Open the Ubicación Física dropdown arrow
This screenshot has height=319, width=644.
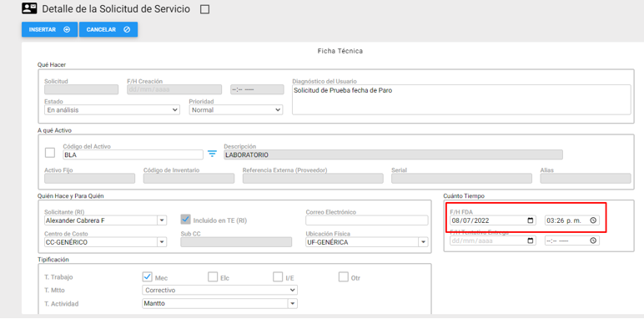coord(424,242)
